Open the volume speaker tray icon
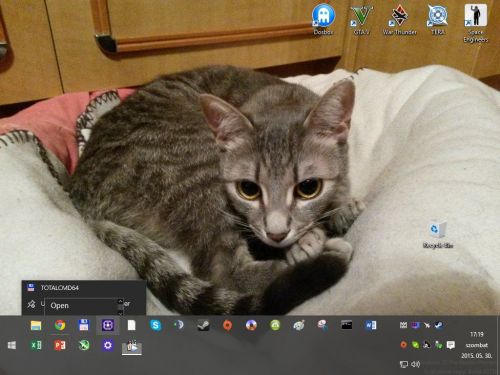The width and height of the screenshot is (500, 375). (415, 364)
